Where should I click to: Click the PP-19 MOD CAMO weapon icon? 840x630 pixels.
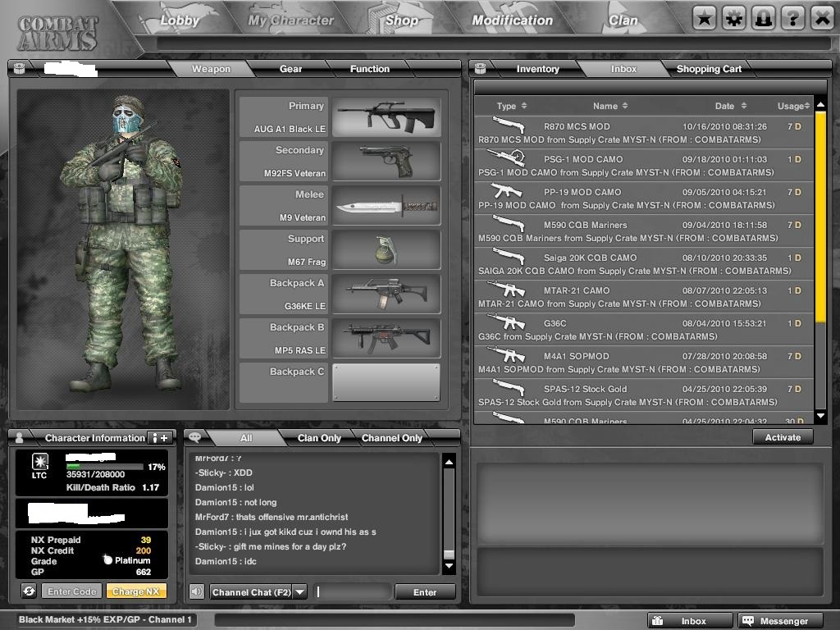pyautogui.click(x=506, y=190)
